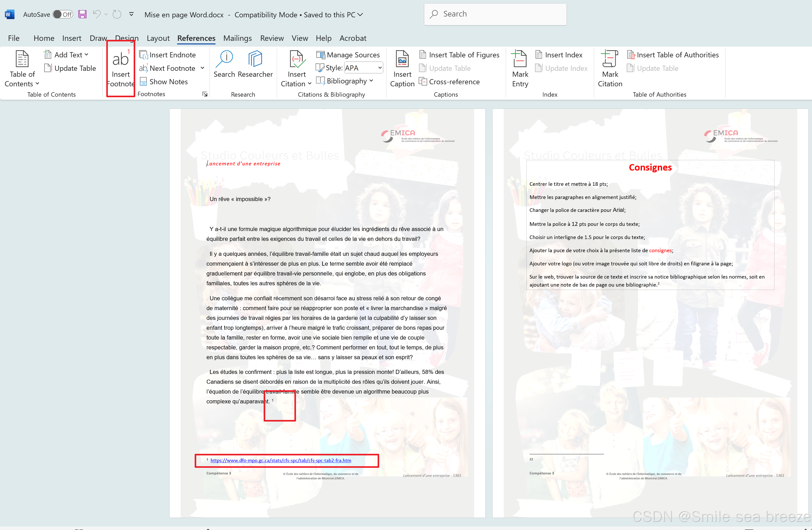
Task: Click the Insert Endnote icon
Action: tap(143, 55)
